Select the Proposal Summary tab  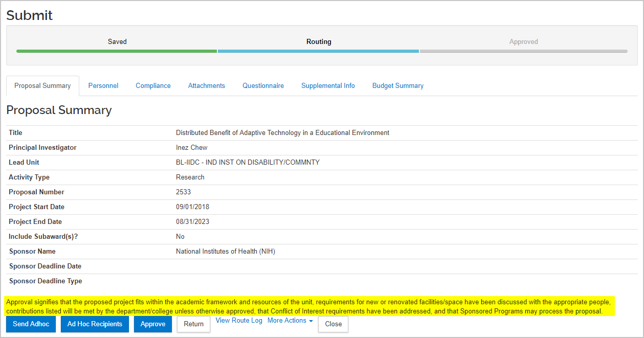(42, 85)
